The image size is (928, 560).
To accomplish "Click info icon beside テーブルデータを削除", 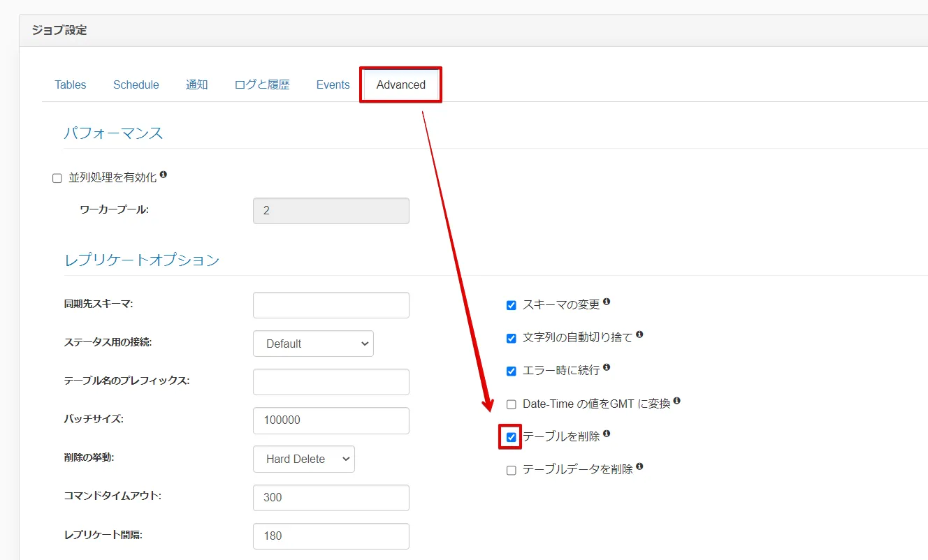I will pyautogui.click(x=639, y=466).
